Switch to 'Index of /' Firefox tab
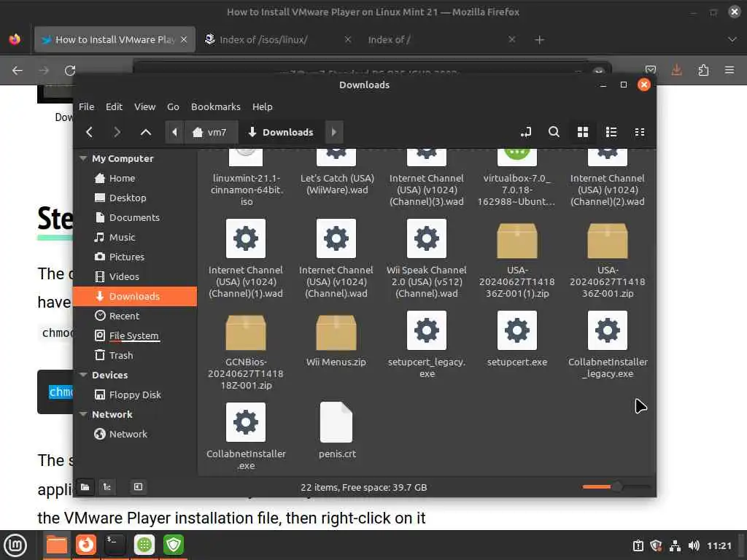The width and height of the screenshot is (747, 560). (441, 39)
